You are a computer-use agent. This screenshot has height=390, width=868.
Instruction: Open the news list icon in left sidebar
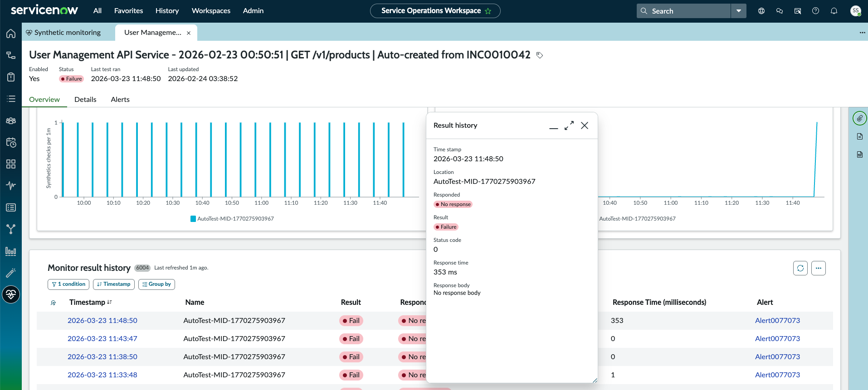pos(11,207)
